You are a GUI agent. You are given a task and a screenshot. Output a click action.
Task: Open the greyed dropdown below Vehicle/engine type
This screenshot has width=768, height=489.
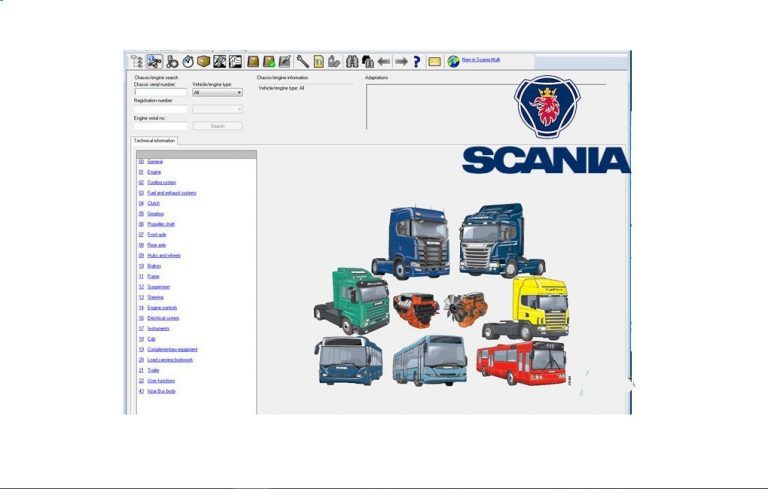tap(217, 109)
